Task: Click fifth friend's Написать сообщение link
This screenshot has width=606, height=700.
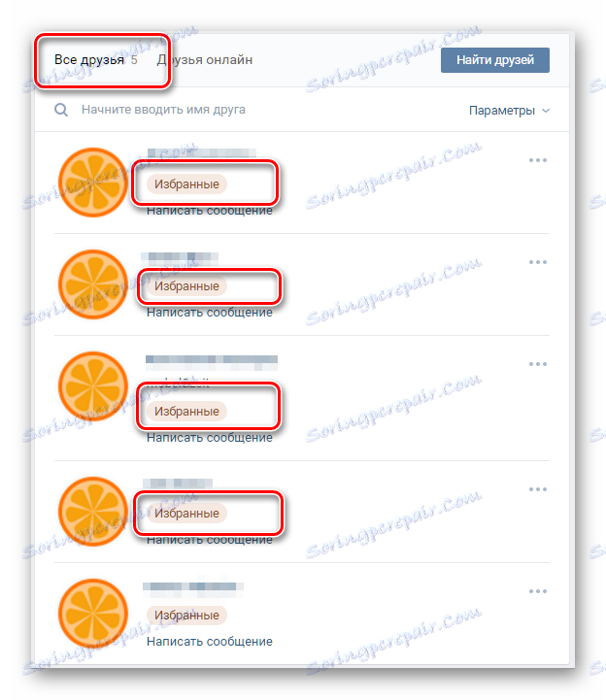Action: (210, 642)
